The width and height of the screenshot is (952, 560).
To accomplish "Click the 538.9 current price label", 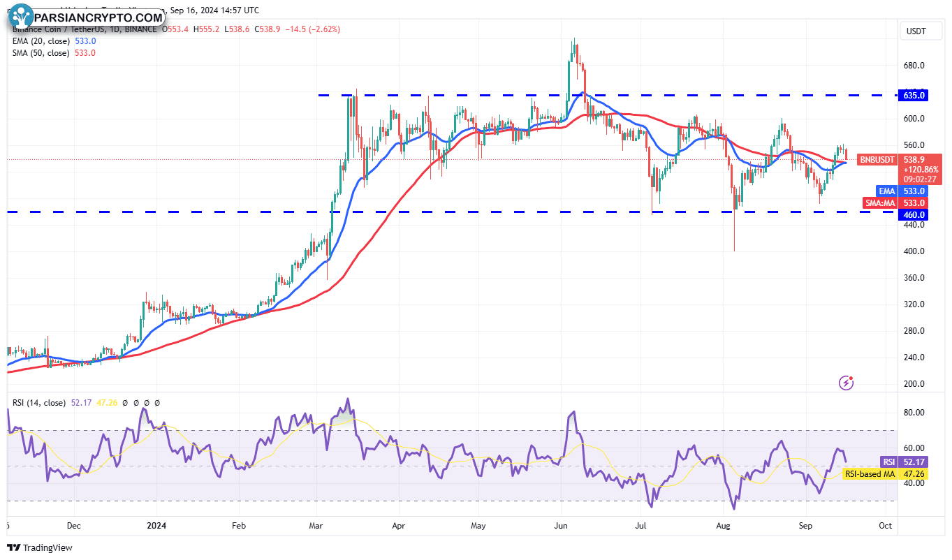I will click(914, 159).
